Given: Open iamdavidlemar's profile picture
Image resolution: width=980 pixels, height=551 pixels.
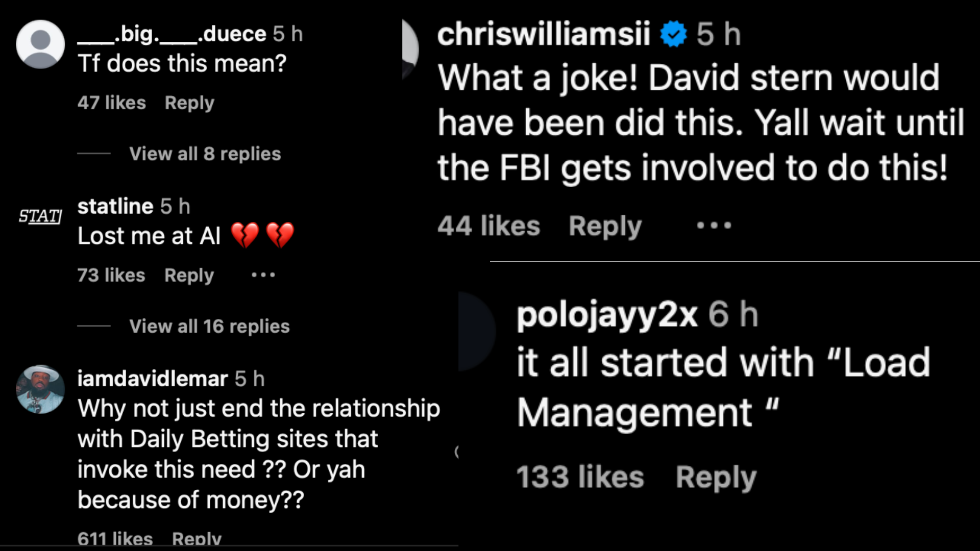Looking at the screenshot, I should click(x=40, y=389).
